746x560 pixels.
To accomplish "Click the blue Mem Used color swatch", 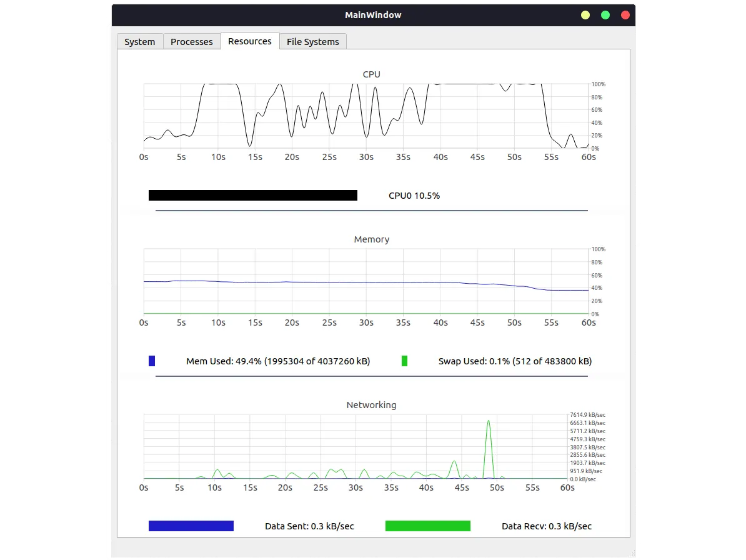I will (x=152, y=361).
